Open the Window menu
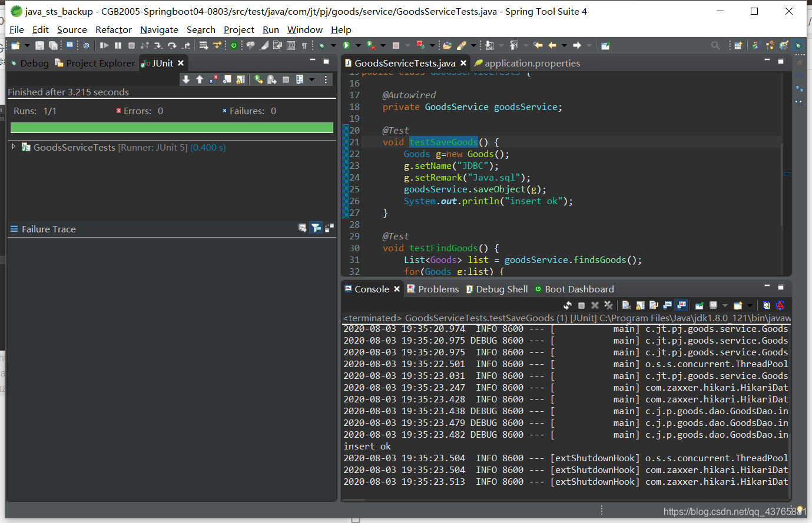 click(x=304, y=29)
